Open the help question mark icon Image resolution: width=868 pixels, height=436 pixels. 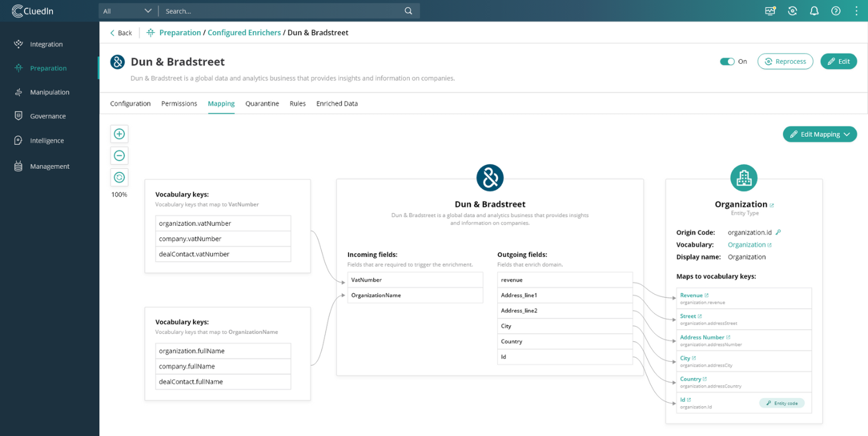tap(836, 11)
